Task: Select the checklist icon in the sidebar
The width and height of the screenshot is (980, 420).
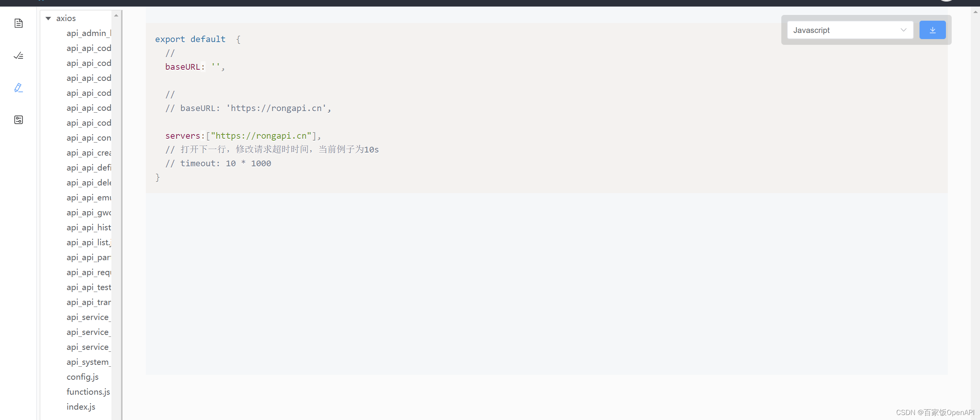Action: tap(18, 55)
